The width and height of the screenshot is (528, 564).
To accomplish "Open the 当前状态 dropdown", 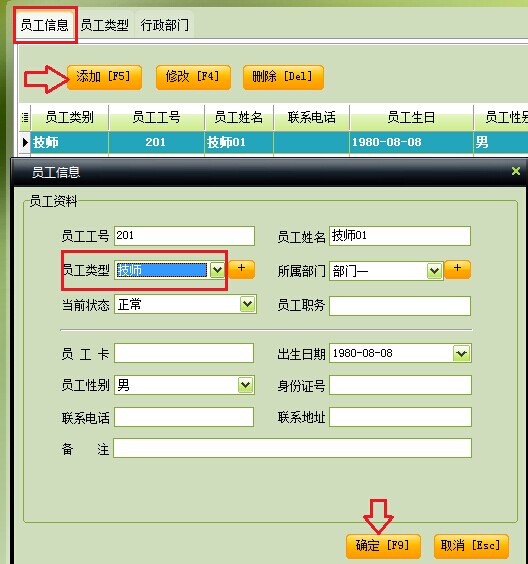I will pos(247,304).
